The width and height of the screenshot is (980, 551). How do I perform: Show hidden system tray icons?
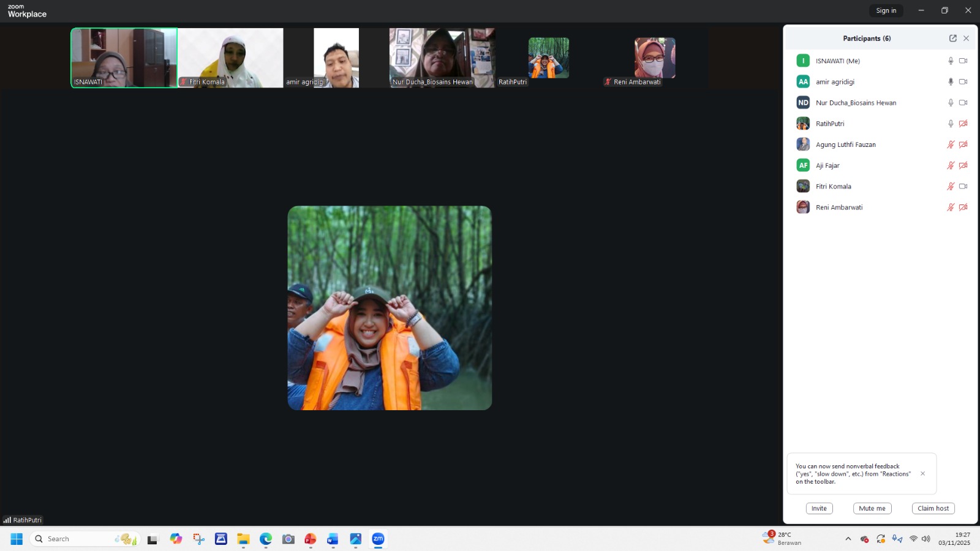pyautogui.click(x=848, y=539)
